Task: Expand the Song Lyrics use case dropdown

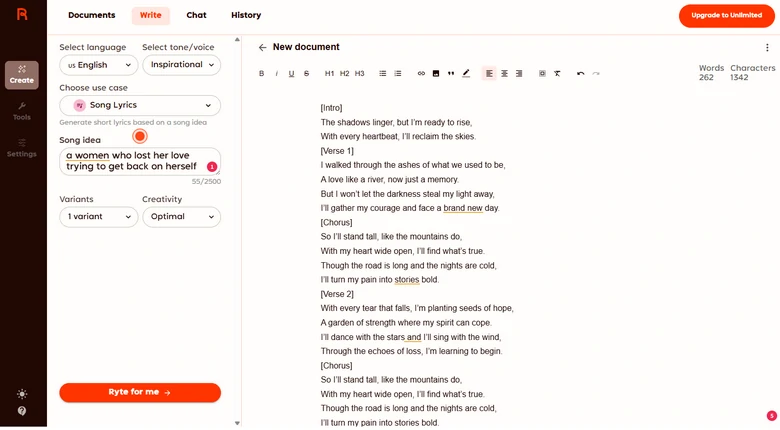Action: 140,106
